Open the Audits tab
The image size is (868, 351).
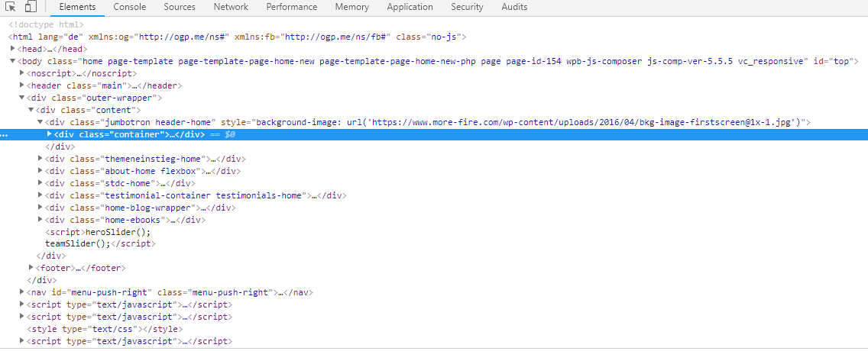(514, 7)
